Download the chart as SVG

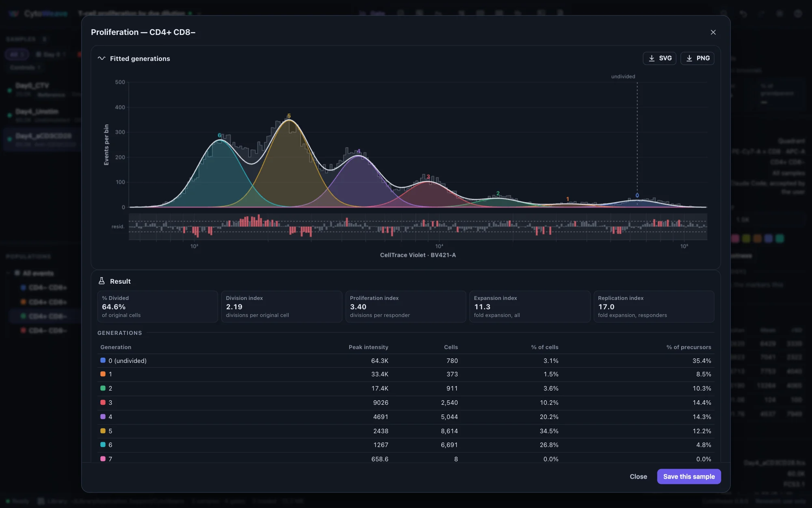click(659, 58)
